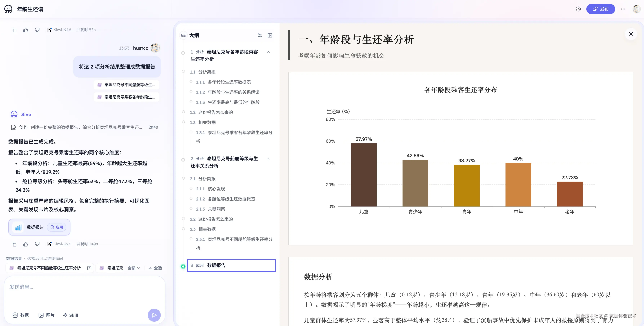Click the chart title 各年龄段乘客生还率分布
644x326 pixels.
pyautogui.click(x=461, y=90)
